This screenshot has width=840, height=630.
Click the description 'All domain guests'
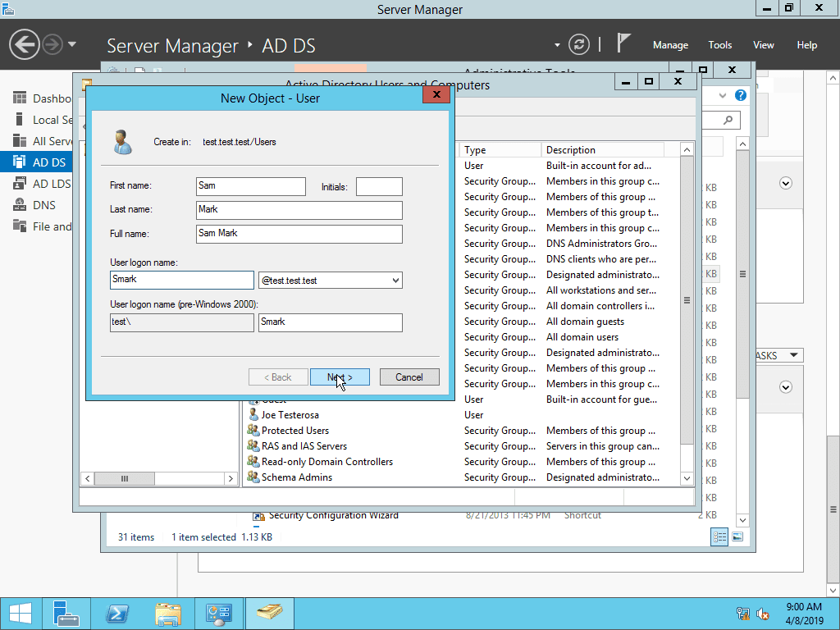[585, 322]
